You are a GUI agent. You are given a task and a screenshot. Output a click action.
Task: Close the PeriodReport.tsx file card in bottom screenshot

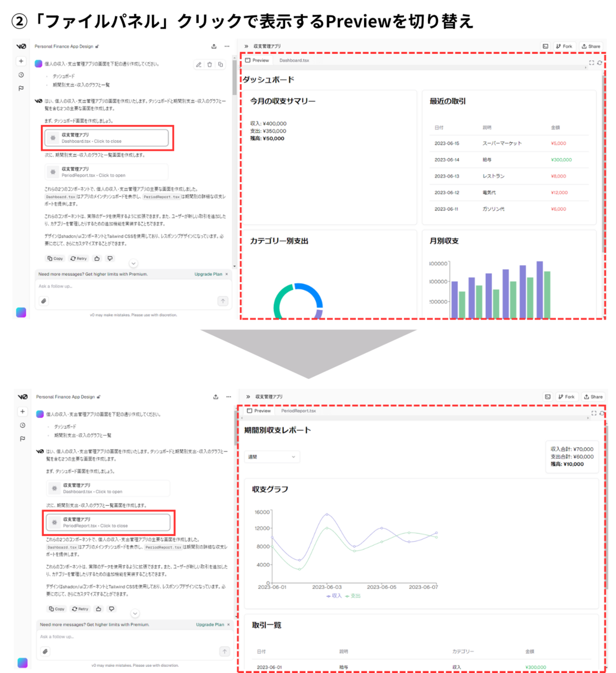[108, 522]
